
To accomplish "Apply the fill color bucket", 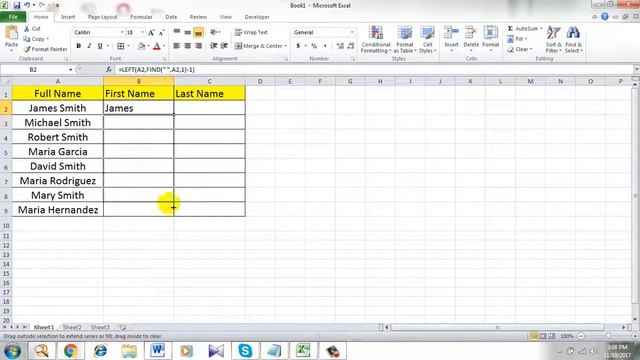I will point(141,46).
